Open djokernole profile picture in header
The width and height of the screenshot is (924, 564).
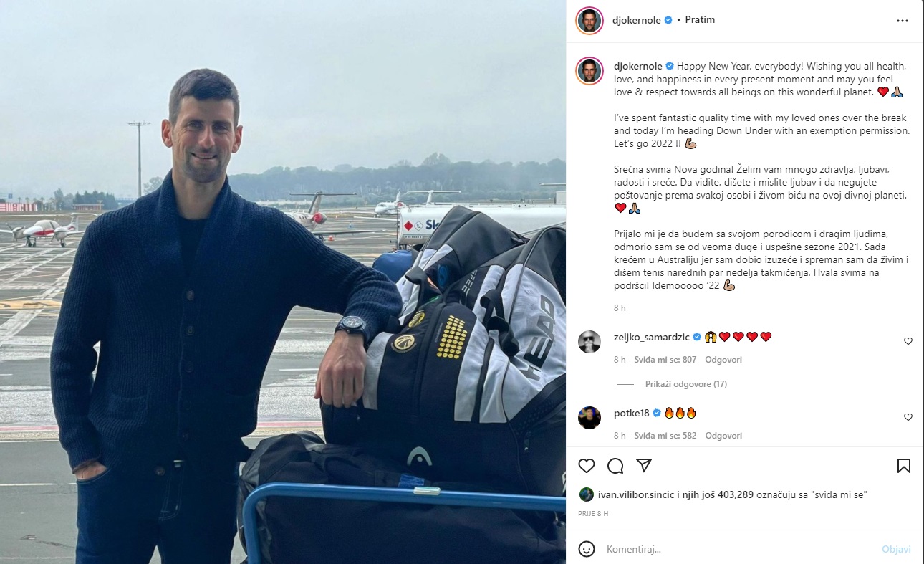click(589, 20)
